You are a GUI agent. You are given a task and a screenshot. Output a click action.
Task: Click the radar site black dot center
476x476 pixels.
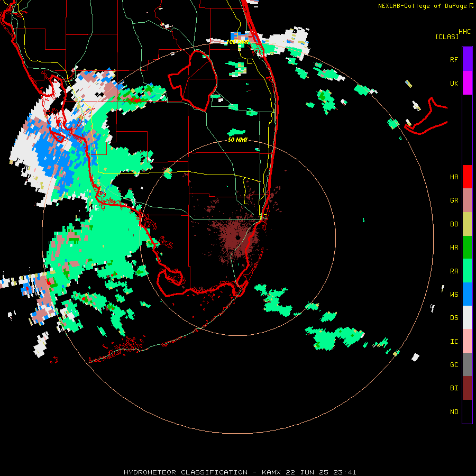(238, 237)
